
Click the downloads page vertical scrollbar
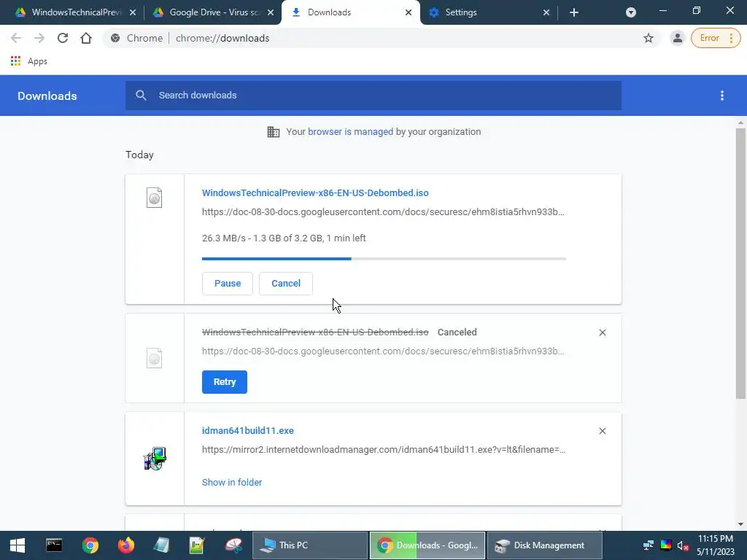(x=740, y=263)
